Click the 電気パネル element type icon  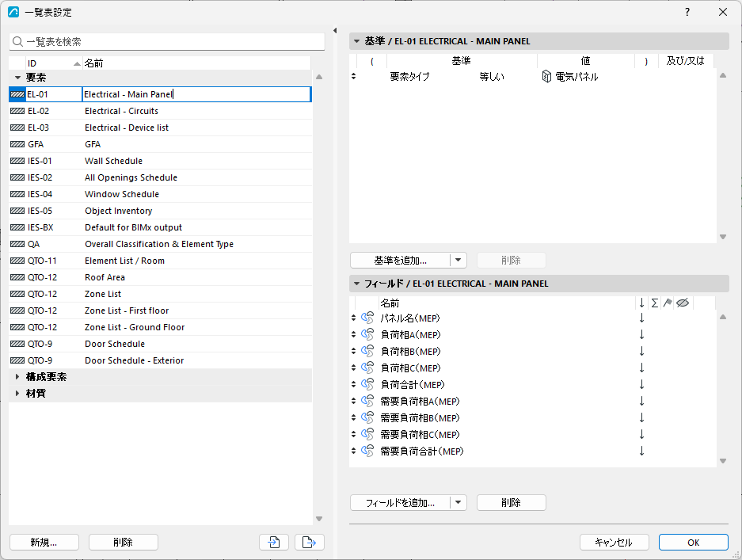(x=546, y=76)
